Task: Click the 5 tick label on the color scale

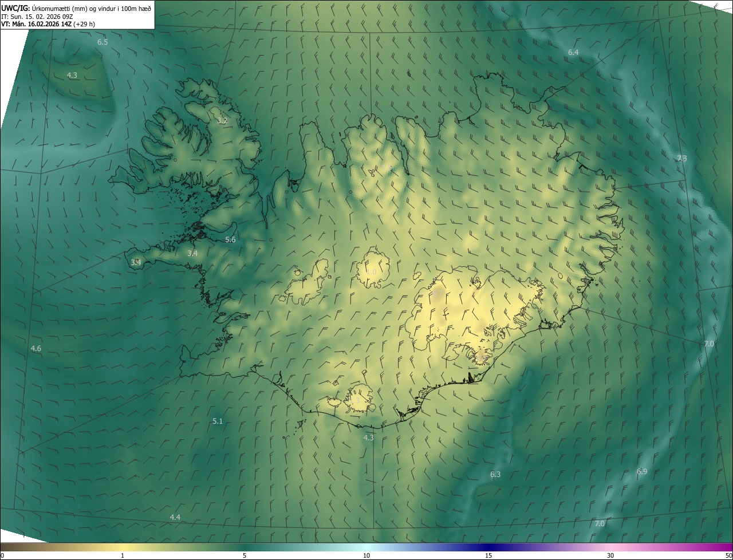Action: 245,556
